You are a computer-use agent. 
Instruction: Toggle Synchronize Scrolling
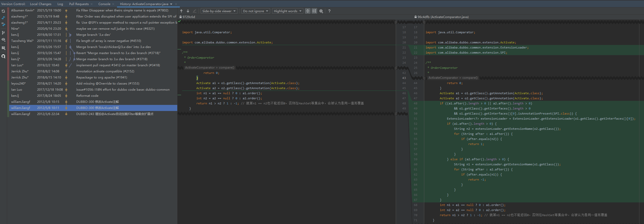[314, 11]
